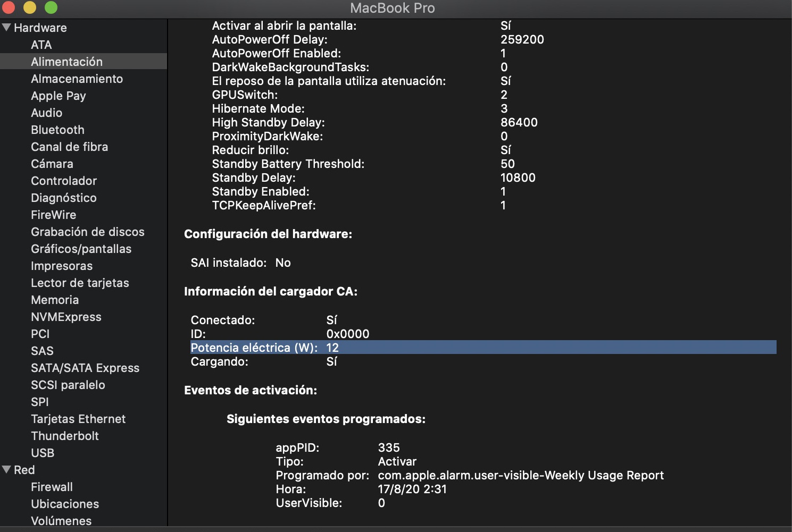Collapse the Hardware section triangle
This screenshot has height=532, width=792.
(x=6, y=27)
